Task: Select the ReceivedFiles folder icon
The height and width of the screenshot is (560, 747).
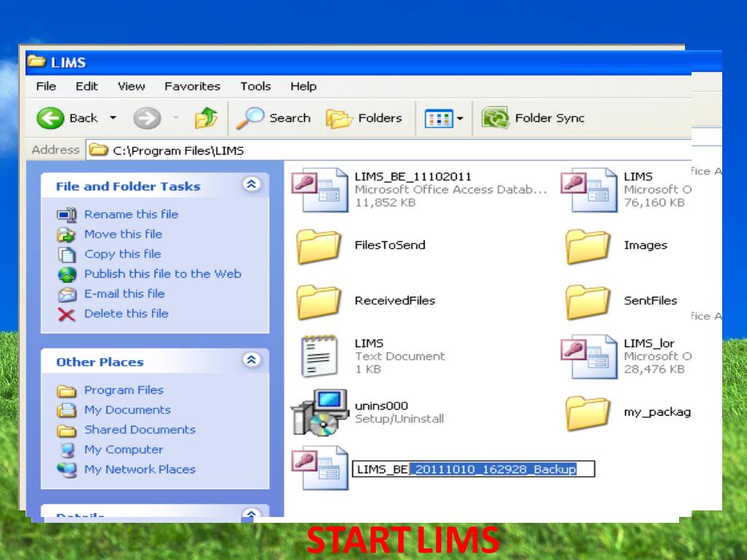Action: point(319,301)
